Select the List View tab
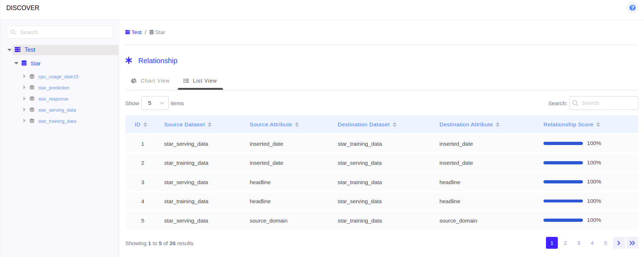Image resolution: width=644 pixels, height=257 pixels. (x=200, y=81)
